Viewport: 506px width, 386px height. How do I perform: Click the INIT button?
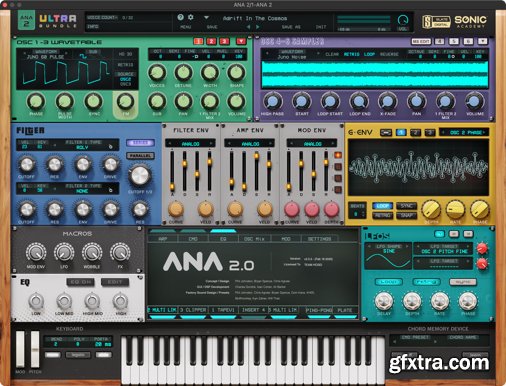click(x=321, y=27)
